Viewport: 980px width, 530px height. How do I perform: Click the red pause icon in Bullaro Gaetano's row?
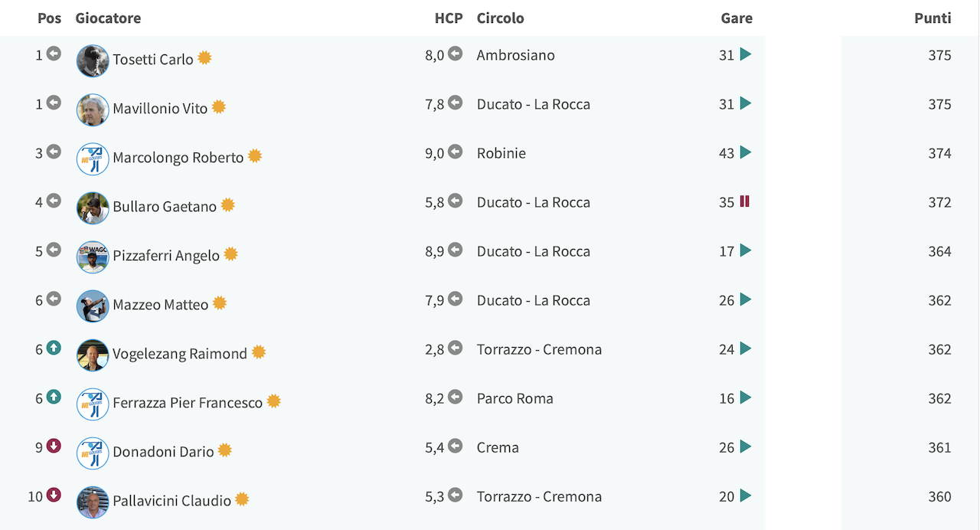[x=745, y=201]
